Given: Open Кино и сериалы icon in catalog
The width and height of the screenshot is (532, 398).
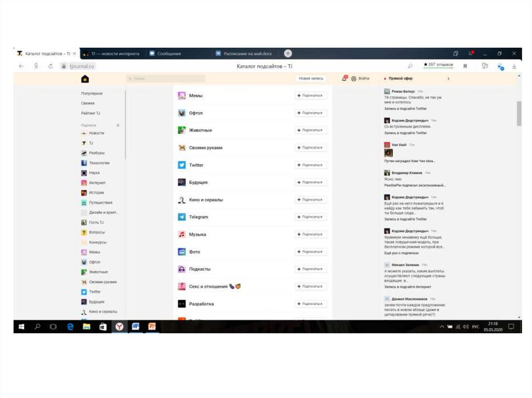Looking at the screenshot, I should pyautogui.click(x=182, y=200).
